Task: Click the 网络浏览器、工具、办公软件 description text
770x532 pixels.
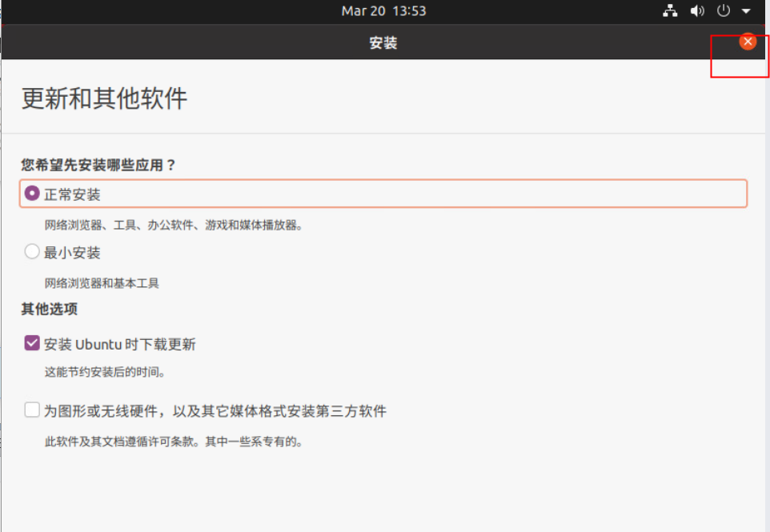Action: click(174, 226)
